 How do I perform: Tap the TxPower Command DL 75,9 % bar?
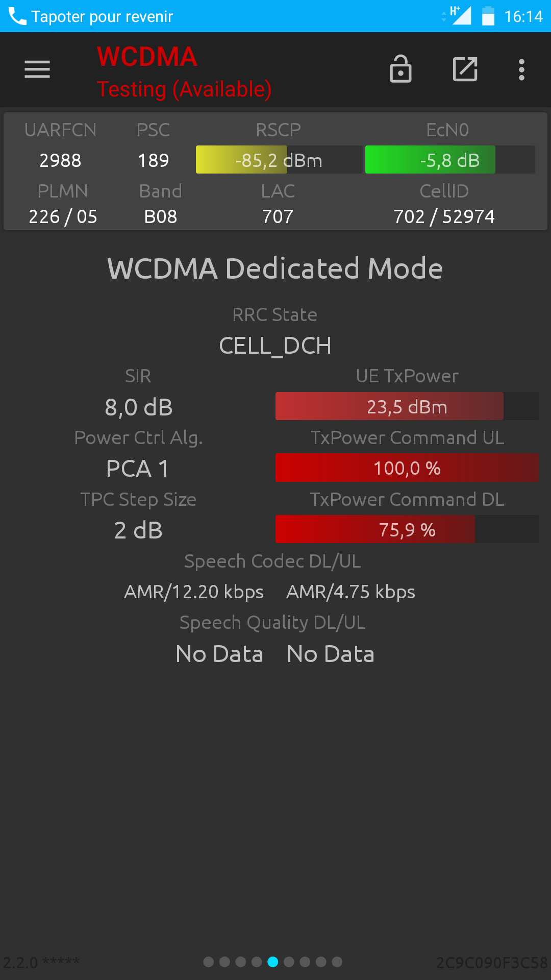coord(407,529)
